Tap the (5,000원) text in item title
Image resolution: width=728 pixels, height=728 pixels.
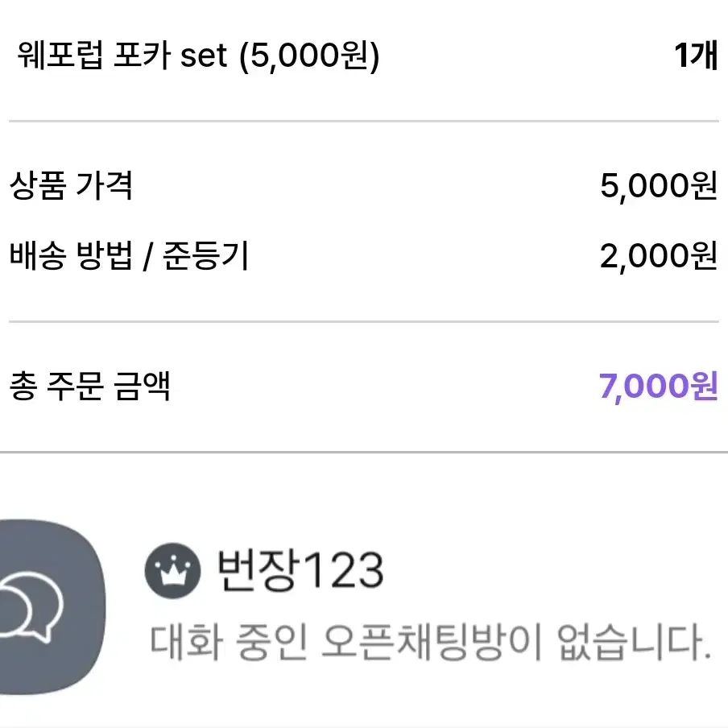(x=309, y=56)
